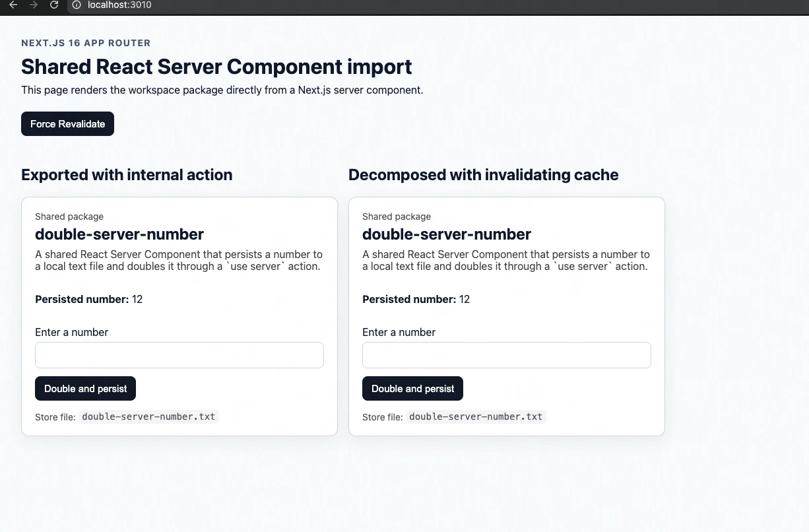This screenshot has width=809, height=532.
Task: Click Persisted number value in the Exported card
Action: 137,300
